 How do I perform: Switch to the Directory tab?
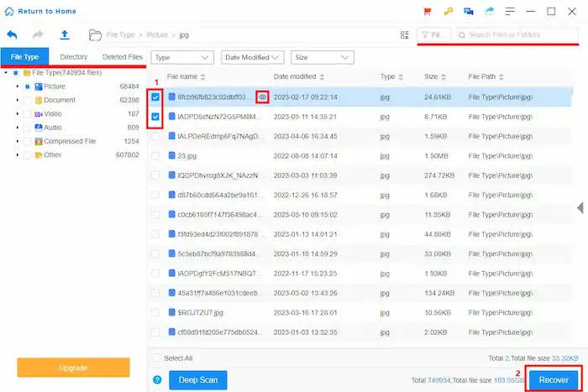pos(74,57)
